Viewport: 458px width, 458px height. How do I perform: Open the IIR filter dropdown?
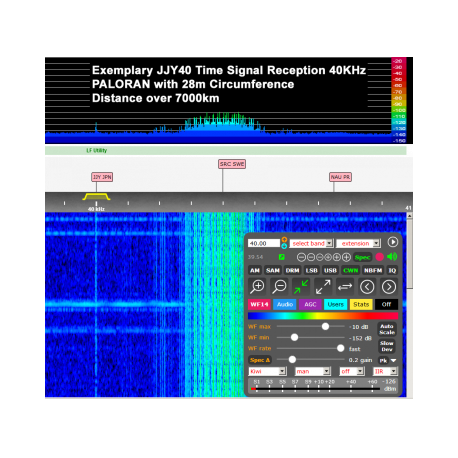pyautogui.click(x=385, y=371)
